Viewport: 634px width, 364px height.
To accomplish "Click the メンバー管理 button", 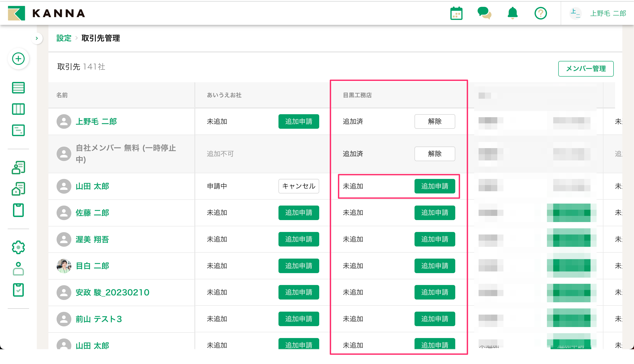I will [x=586, y=68].
